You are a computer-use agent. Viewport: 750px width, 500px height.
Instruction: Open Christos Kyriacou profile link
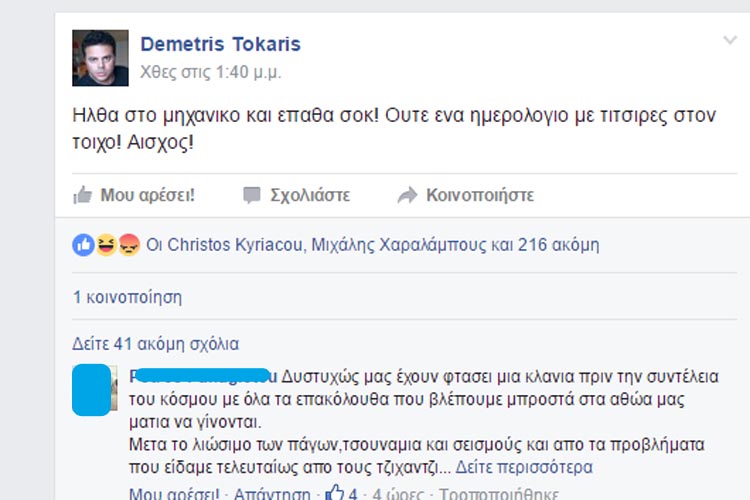pos(235,245)
